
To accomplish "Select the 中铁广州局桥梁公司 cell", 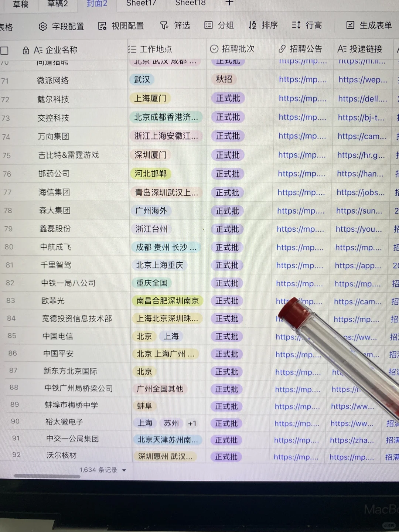I will (x=79, y=388).
